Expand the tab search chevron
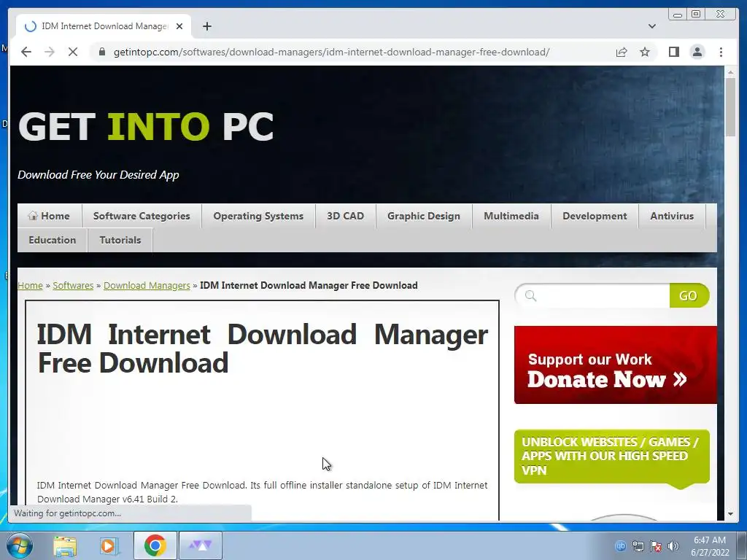 pos(651,26)
